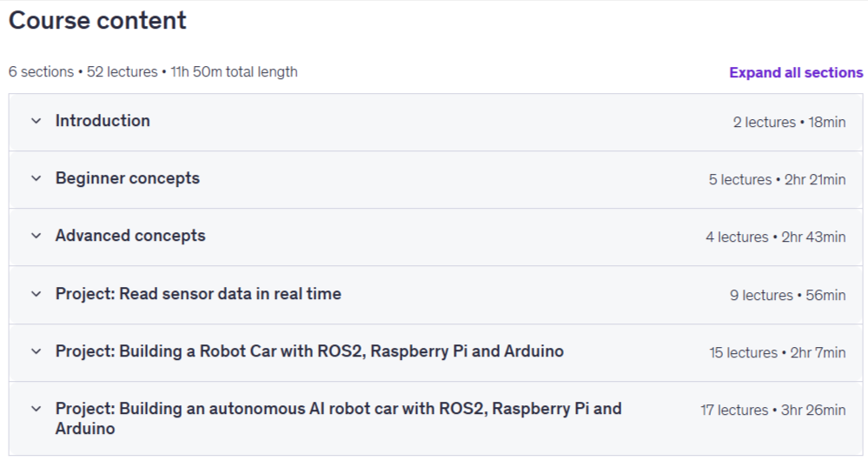Image resolution: width=868 pixels, height=461 pixels.
Task: Open the Advanced concepts section title
Action: coord(130,236)
